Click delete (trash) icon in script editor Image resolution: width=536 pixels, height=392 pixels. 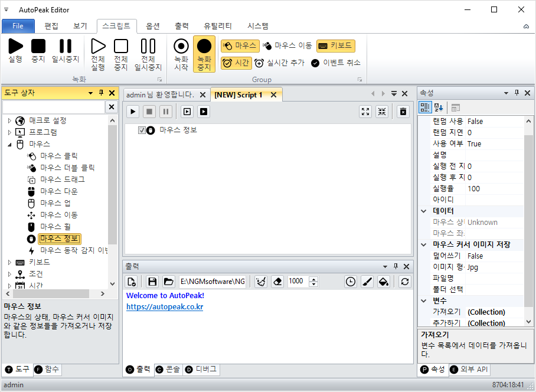[x=403, y=112]
